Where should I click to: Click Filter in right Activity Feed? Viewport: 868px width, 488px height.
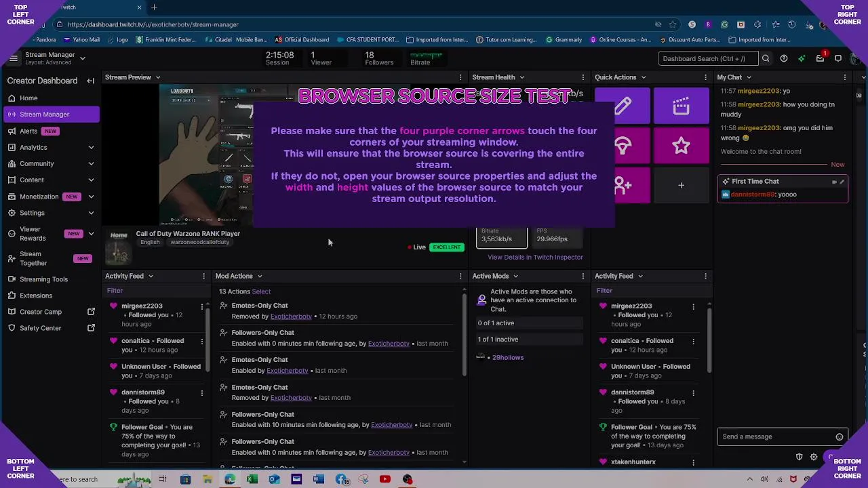[x=604, y=291]
